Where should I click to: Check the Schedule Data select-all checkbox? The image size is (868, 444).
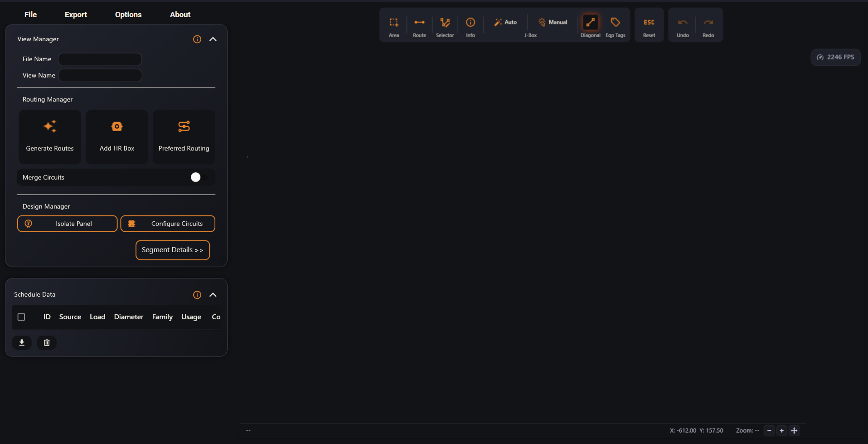pos(21,317)
